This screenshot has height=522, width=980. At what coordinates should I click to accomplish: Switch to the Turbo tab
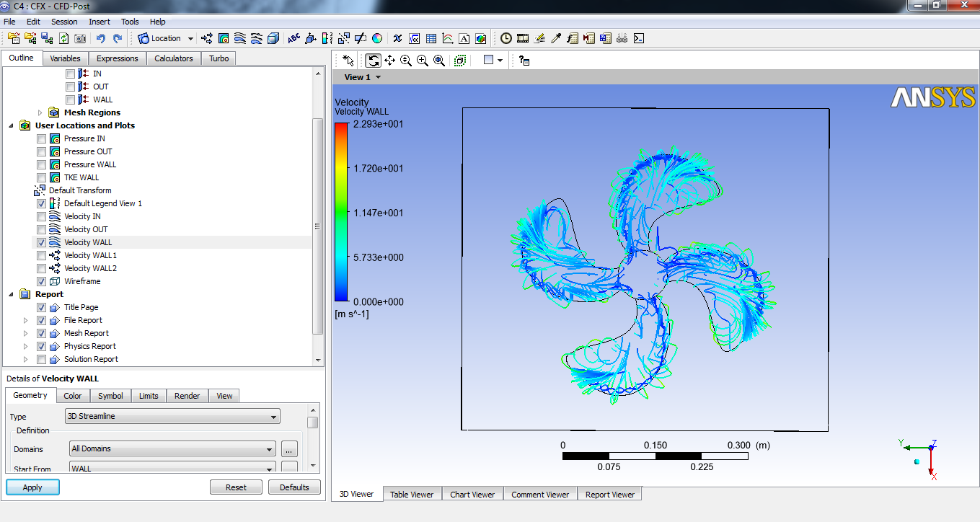pyautogui.click(x=219, y=58)
